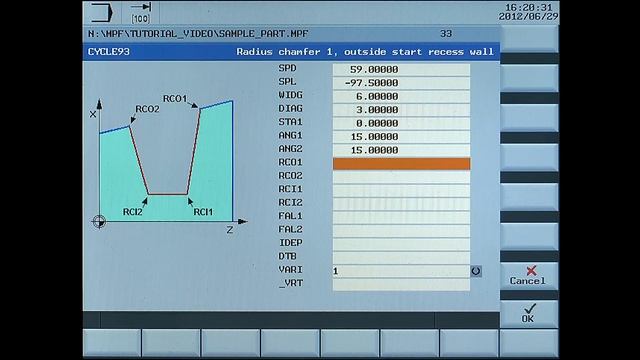Confirm with the OK softkey
The height and width of the screenshot is (360, 640).
tap(529, 313)
